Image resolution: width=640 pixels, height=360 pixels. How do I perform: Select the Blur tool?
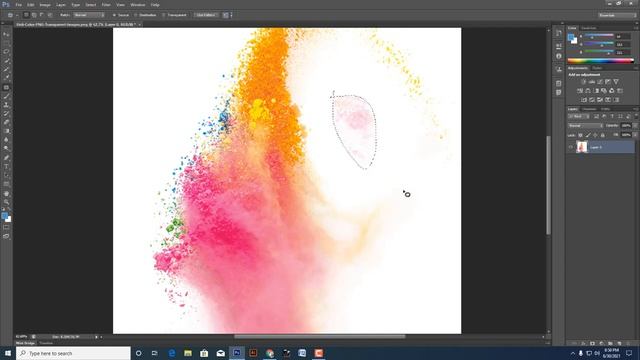click(6, 140)
